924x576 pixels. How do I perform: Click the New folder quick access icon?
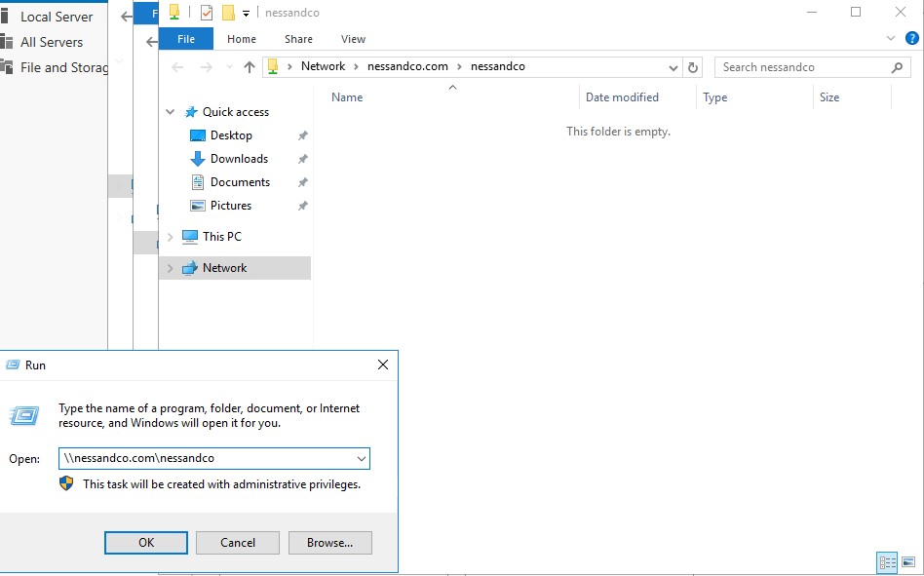(x=229, y=13)
